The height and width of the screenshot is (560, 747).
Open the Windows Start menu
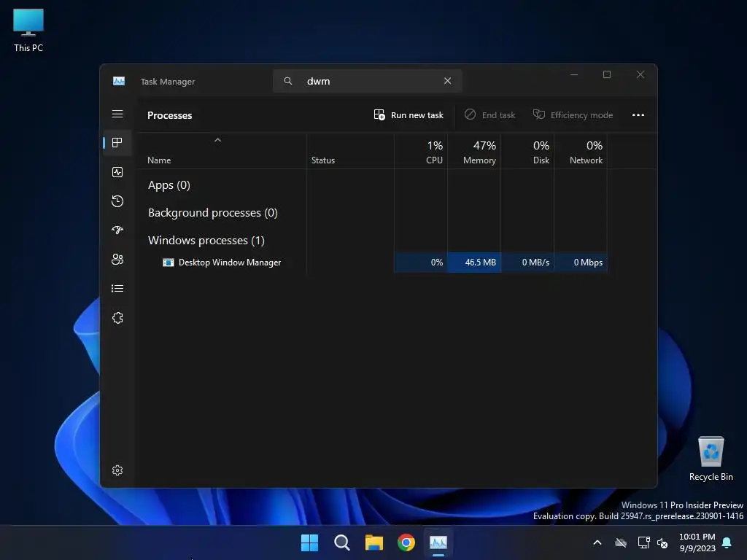(x=309, y=542)
